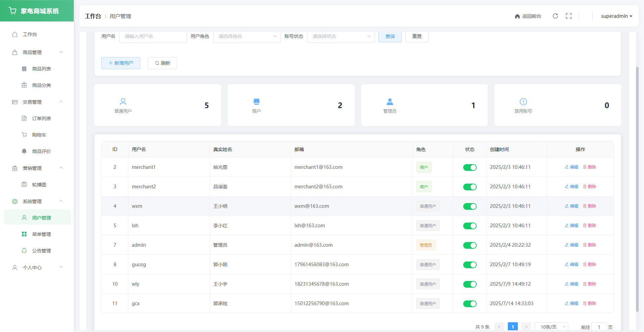Go to 订单列表 in sidebar
644x332 pixels.
point(41,118)
